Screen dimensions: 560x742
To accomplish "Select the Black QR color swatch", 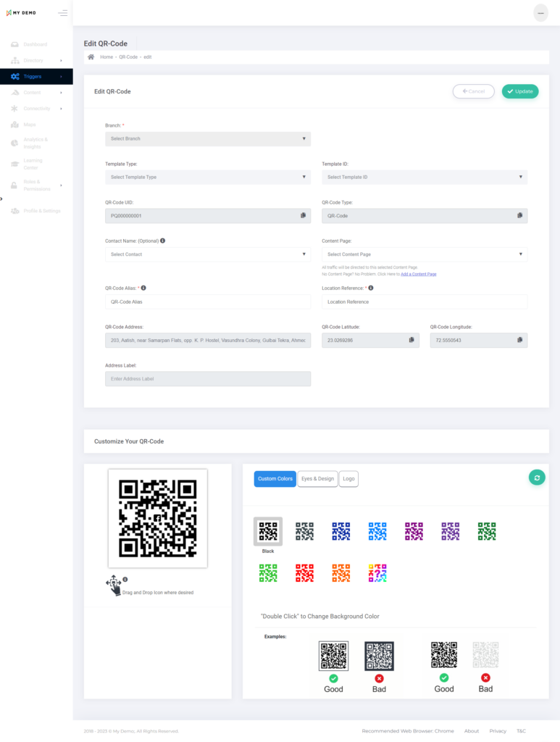I will [268, 531].
